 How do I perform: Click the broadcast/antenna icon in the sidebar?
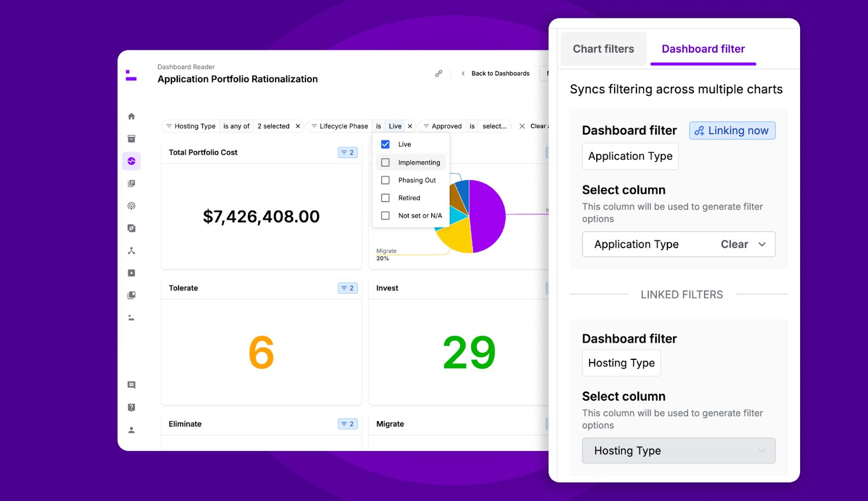(x=131, y=206)
